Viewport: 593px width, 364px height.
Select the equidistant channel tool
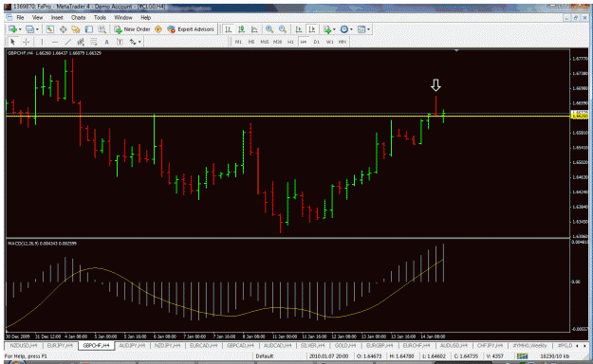tap(81, 42)
